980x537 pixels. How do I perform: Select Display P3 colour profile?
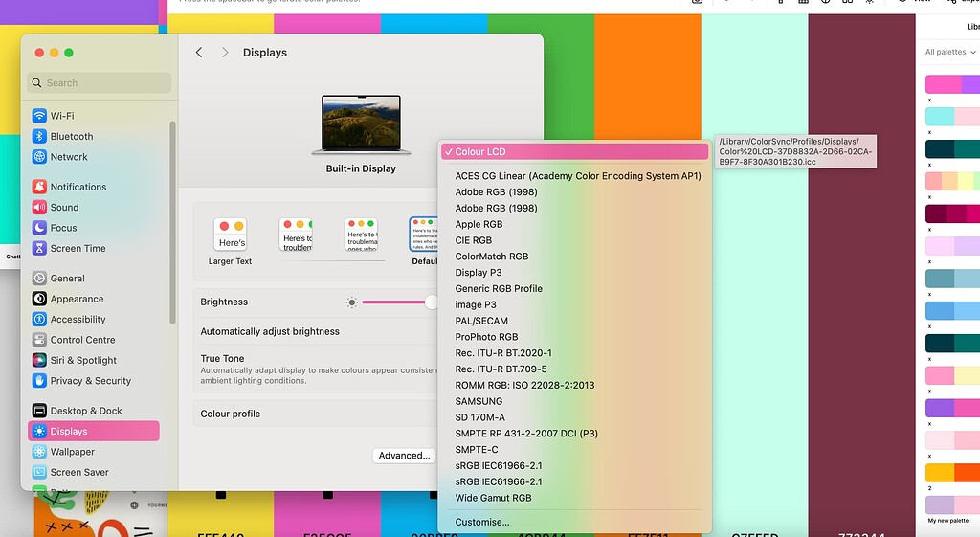tap(479, 273)
